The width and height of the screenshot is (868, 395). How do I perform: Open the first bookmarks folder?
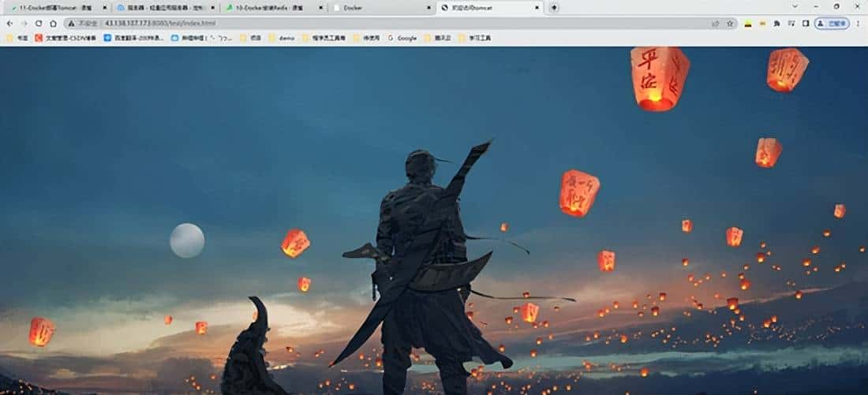tap(17, 38)
